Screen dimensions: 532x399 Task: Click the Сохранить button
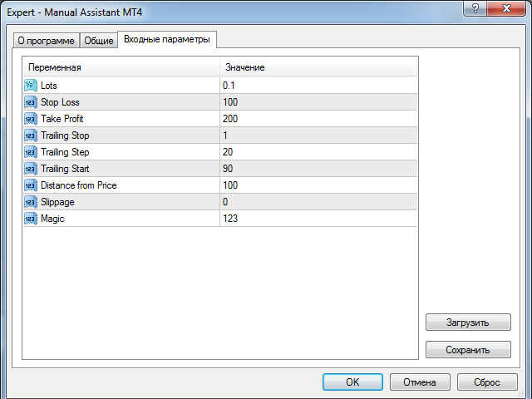[468, 349]
